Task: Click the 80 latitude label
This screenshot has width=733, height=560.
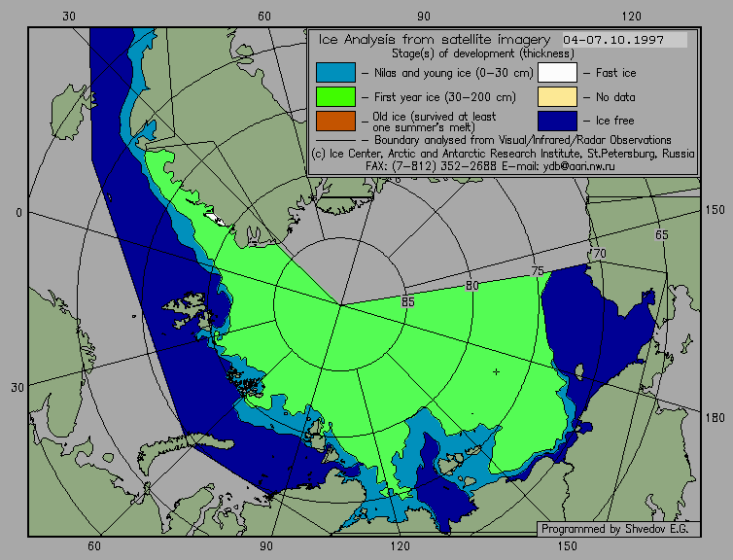Action: click(x=472, y=286)
